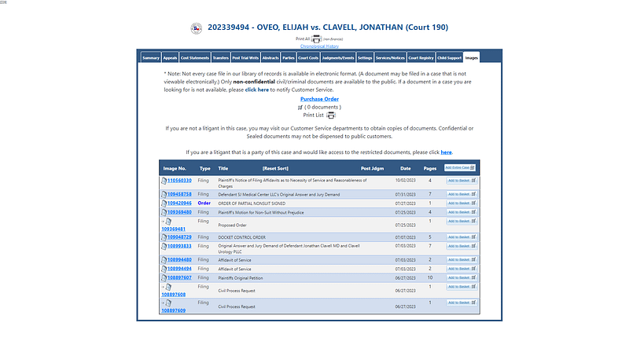Open the Appeals tab
This screenshot has height=341, width=644.
170,58
